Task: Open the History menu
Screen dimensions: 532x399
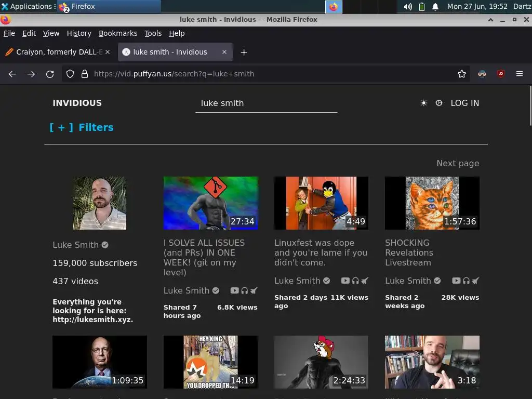Action: pyautogui.click(x=79, y=33)
